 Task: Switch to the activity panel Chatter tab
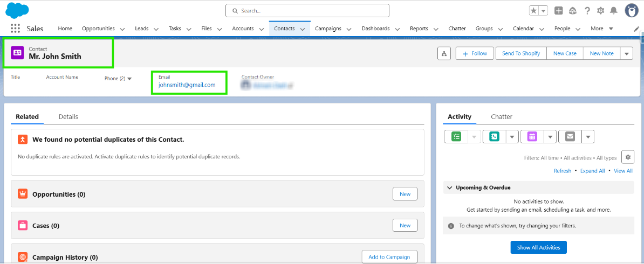(x=502, y=116)
